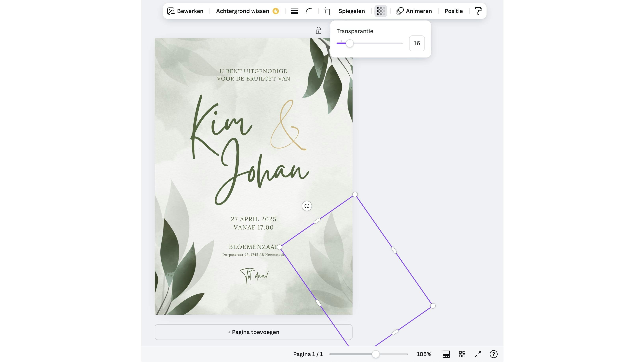
Task: Toggle the transparency checkerboard icon
Action: click(x=381, y=11)
